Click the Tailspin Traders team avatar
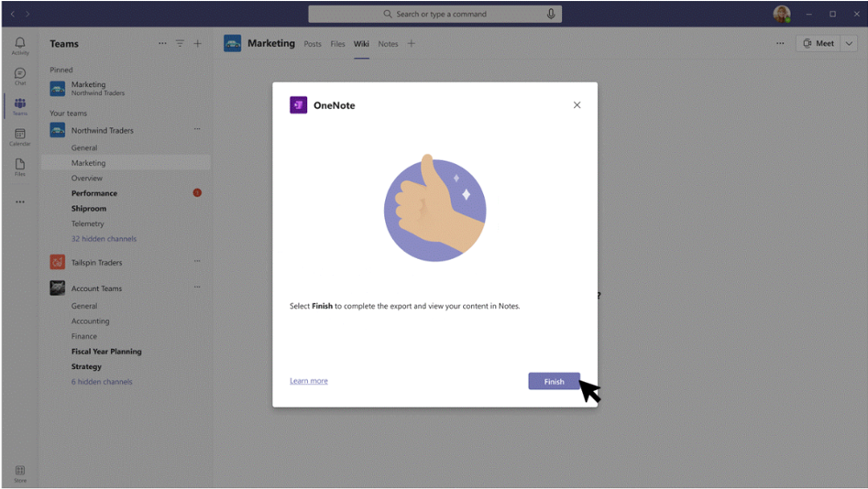868x489 pixels. pyautogui.click(x=58, y=262)
